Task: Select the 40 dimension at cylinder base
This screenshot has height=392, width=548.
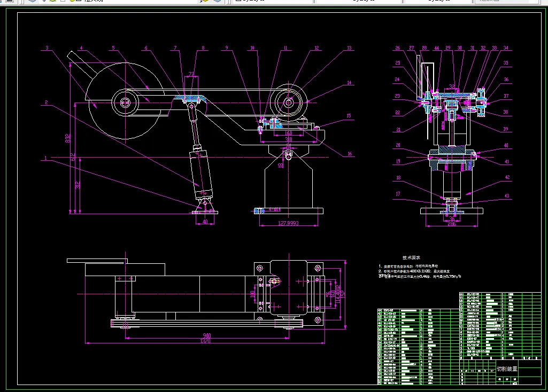Action: click(x=205, y=221)
